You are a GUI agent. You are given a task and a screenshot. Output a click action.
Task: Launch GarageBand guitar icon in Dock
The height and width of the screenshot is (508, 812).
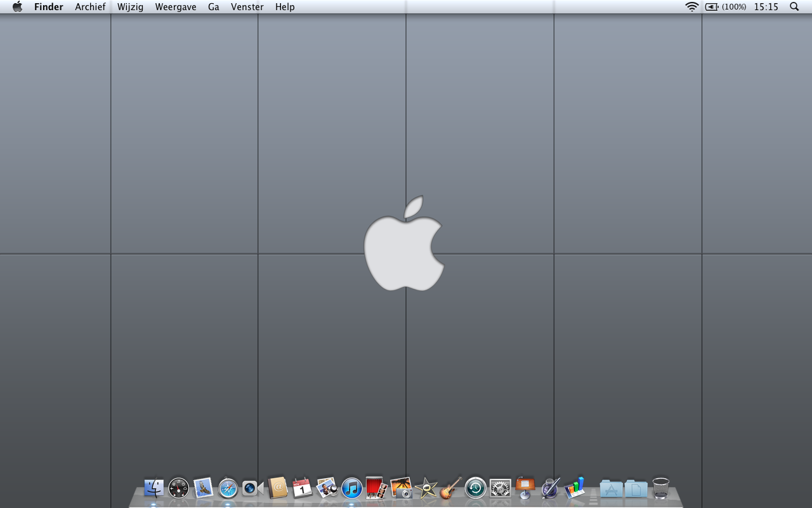(x=450, y=488)
